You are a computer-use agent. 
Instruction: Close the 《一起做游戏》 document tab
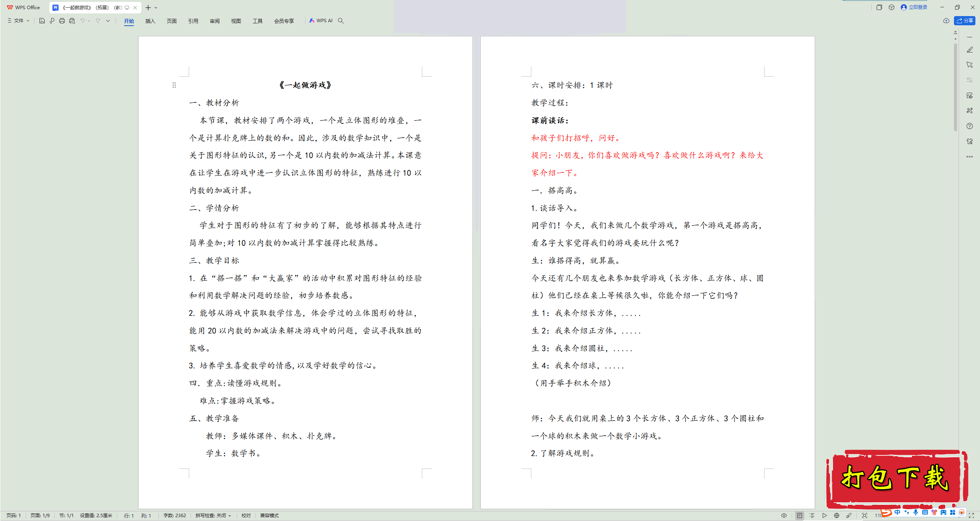[x=135, y=7]
